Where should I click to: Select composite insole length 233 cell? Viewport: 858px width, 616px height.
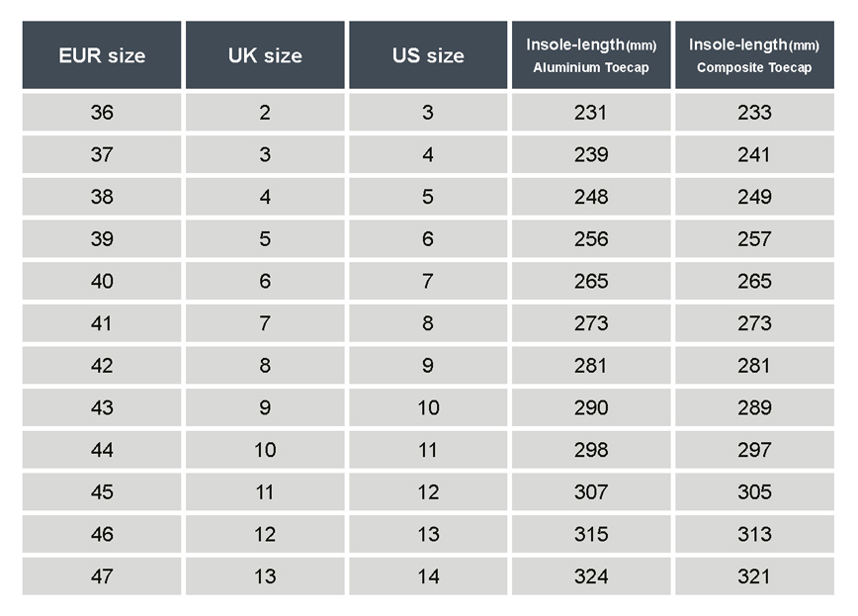tap(754, 113)
